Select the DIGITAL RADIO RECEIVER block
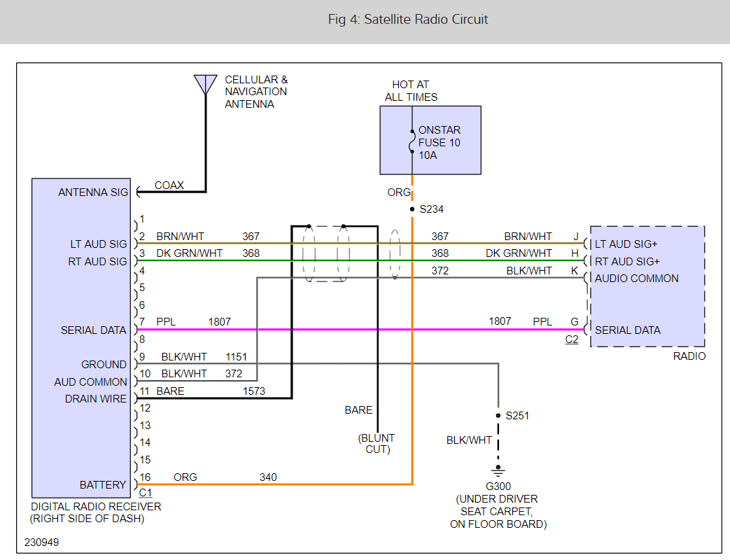The height and width of the screenshot is (560, 730). pyautogui.click(x=80, y=336)
